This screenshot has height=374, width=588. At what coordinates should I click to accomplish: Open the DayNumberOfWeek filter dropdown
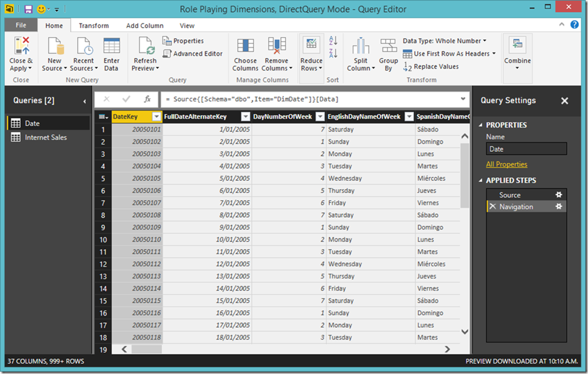point(320,117)
